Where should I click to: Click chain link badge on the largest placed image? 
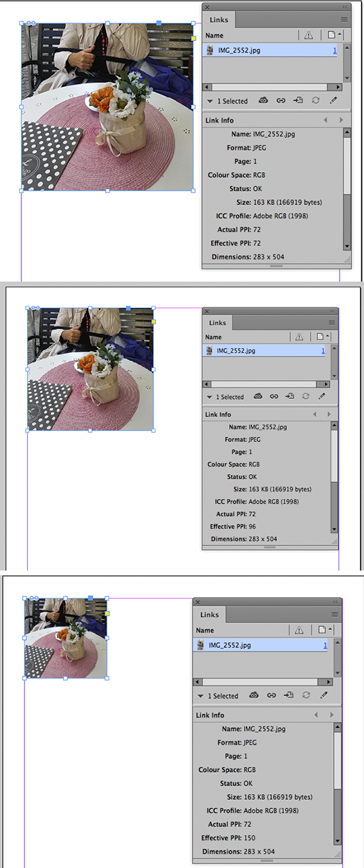31,23
